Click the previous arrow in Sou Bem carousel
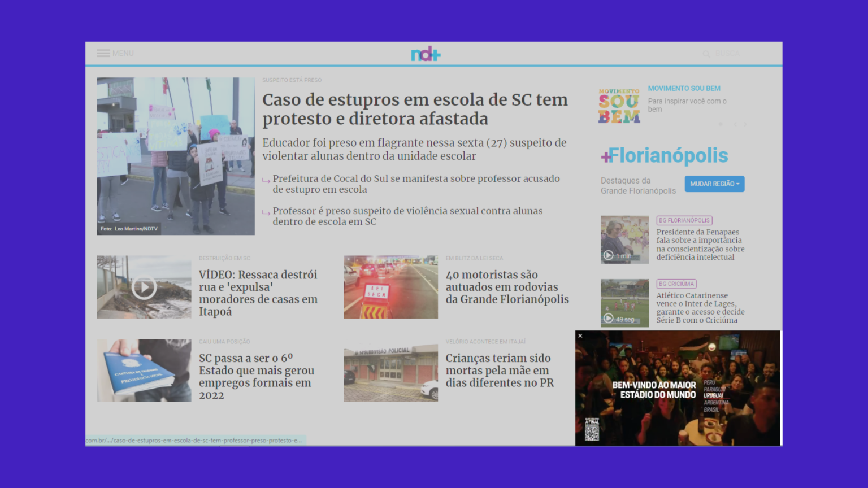Image resolution: width=868 pixels, height=488 pixels. (735, 124)
